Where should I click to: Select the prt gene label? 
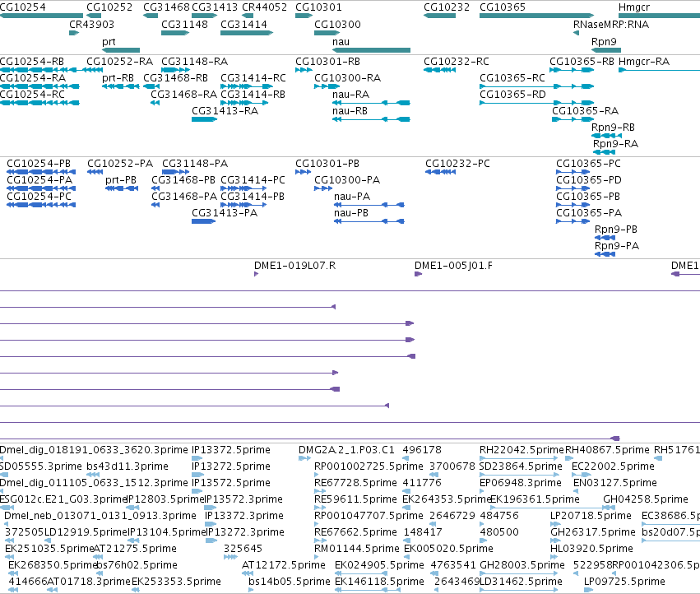109,41
